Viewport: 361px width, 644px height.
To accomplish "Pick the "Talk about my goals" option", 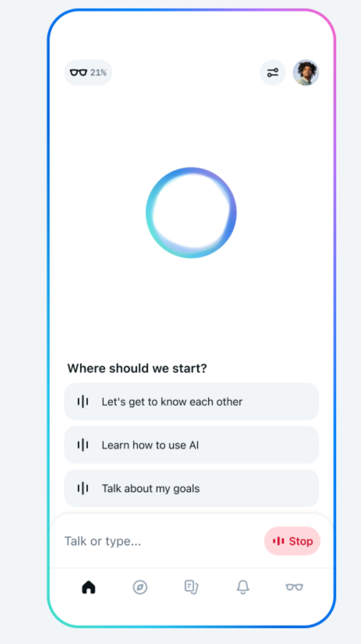I will tap(192, 488).
